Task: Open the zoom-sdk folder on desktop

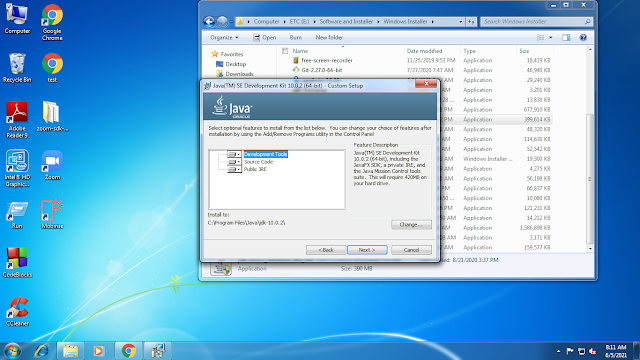Action: click(52, 116)
